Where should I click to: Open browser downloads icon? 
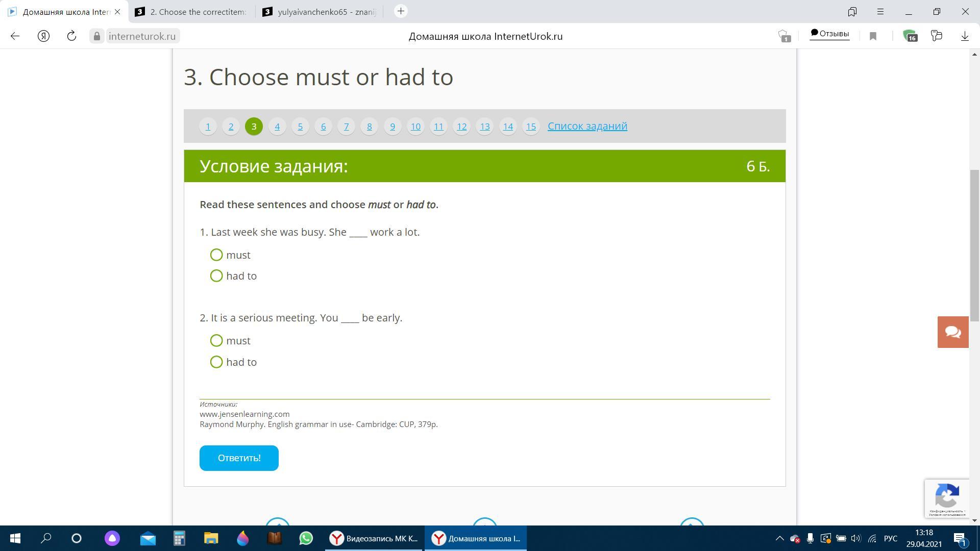965,36
